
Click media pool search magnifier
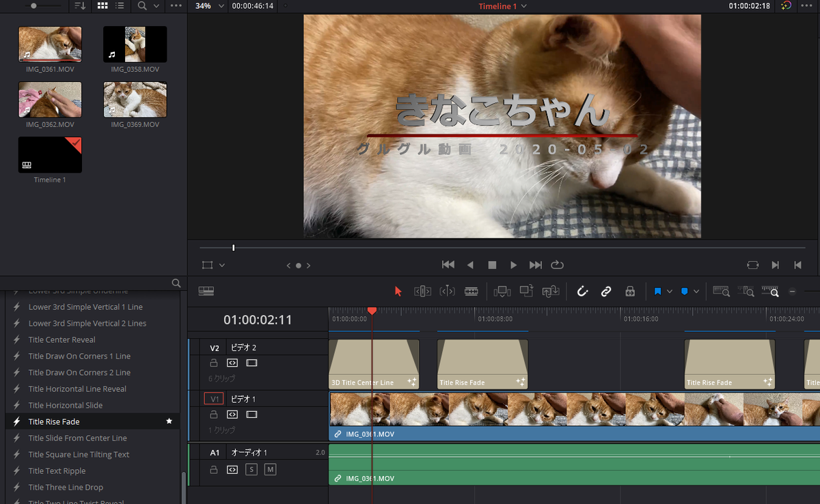click(x=142, y=5)
